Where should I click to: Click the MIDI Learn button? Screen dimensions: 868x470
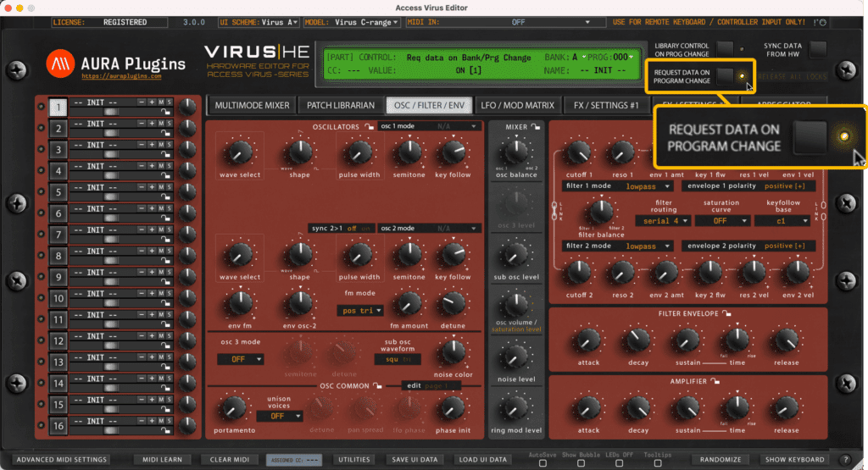tap(162, 460)
